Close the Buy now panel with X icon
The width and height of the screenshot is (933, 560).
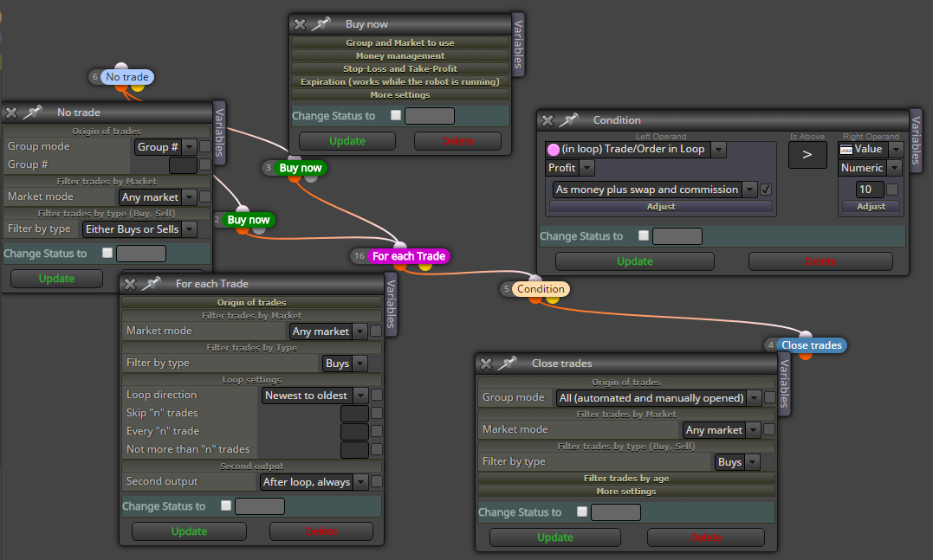(300, 24)
